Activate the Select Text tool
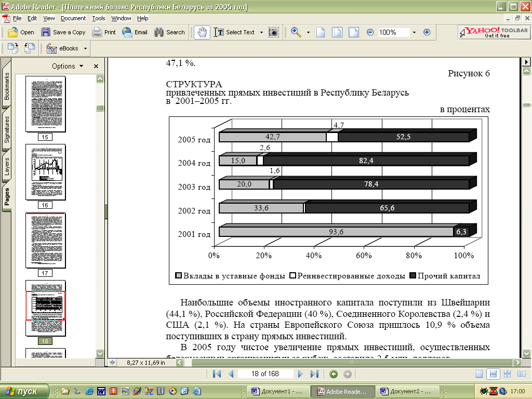The image size is (532, 399). click(234, 32)
